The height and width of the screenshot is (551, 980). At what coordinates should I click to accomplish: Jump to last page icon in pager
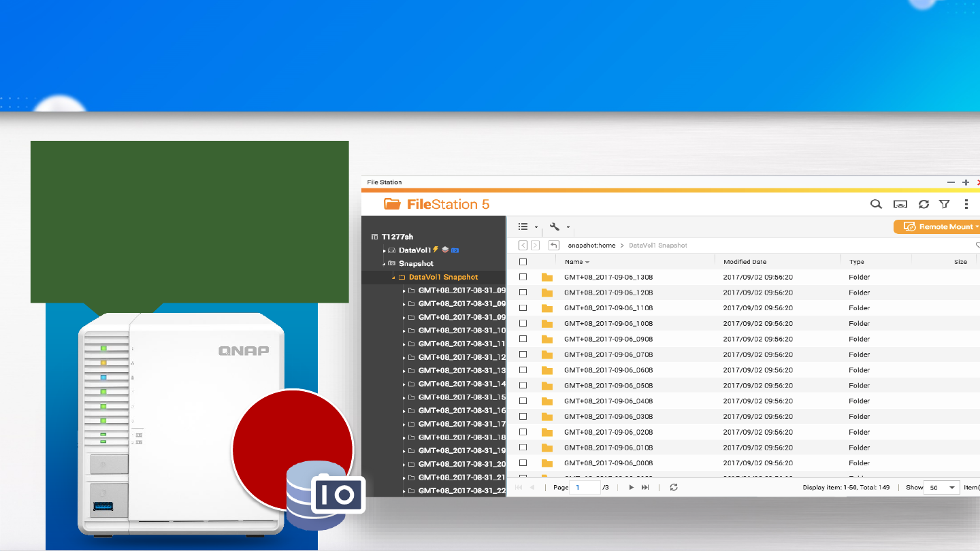pos(645,487)
